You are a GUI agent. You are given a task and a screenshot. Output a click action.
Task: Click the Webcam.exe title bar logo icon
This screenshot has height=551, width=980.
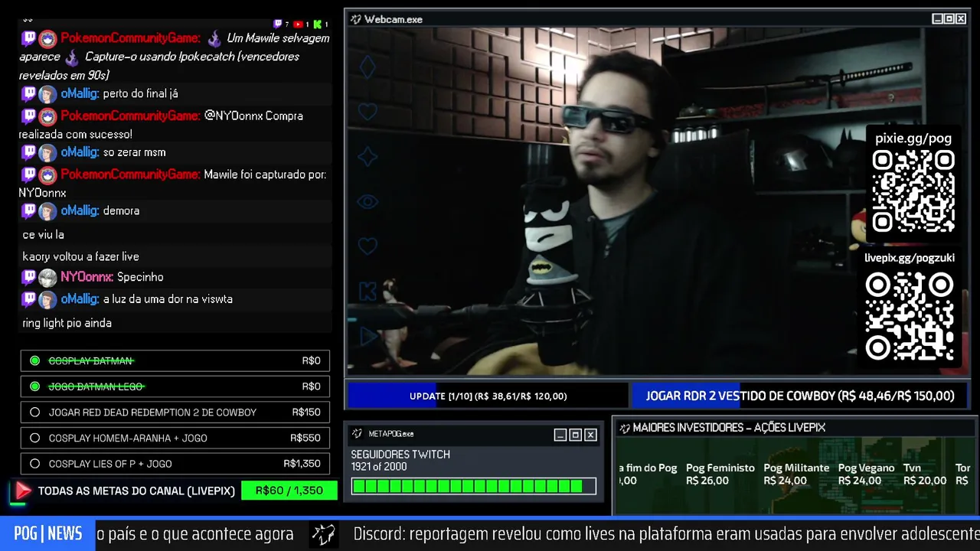click(x=356, y=19)
